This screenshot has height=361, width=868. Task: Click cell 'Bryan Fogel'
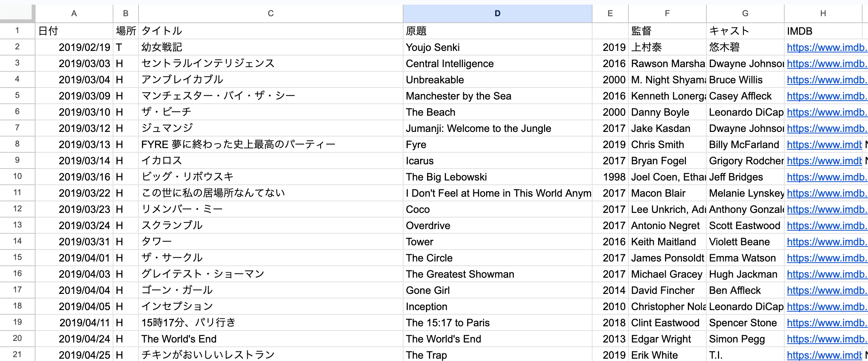[667, 161]
